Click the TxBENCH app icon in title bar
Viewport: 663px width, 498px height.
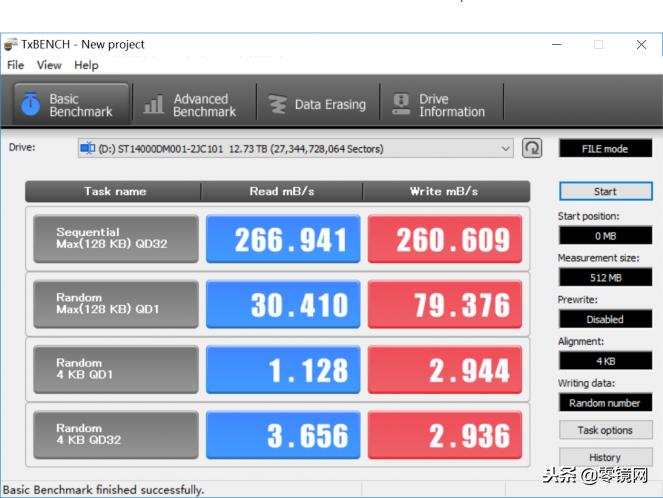10,45
